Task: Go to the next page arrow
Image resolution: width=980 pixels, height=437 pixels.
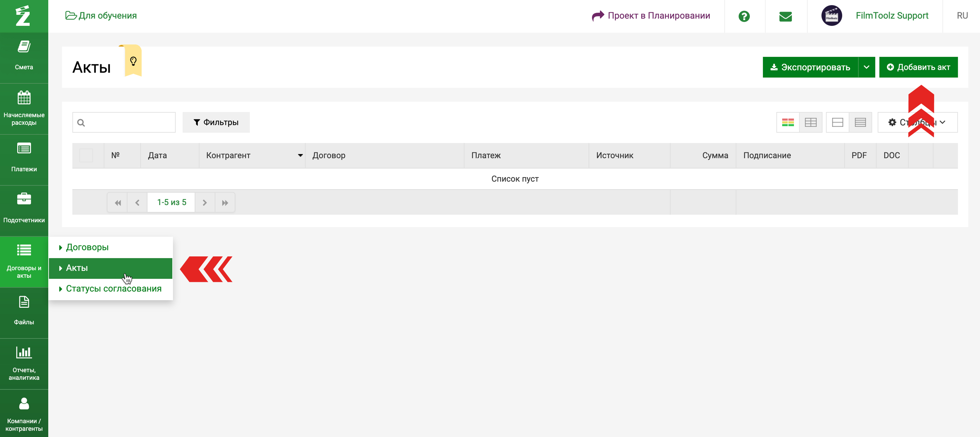Action: [x=205, y=203]
